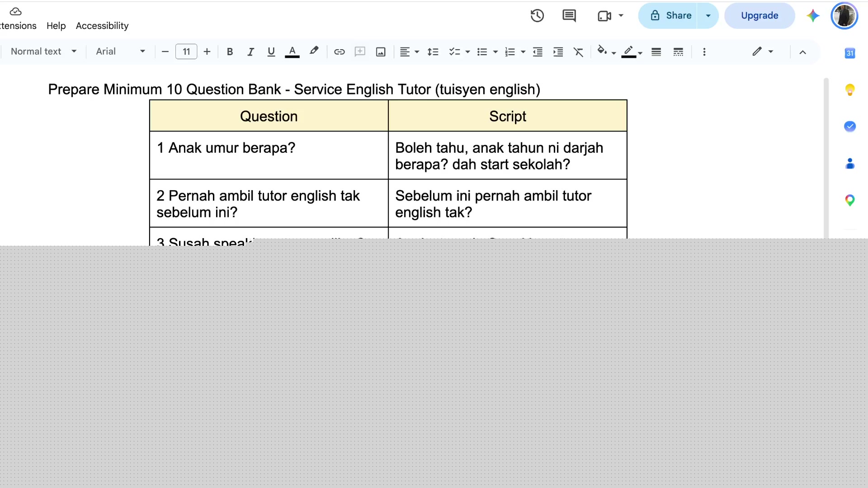Open the Help menu
Screen dimensions: 868x488
point(56,26)
